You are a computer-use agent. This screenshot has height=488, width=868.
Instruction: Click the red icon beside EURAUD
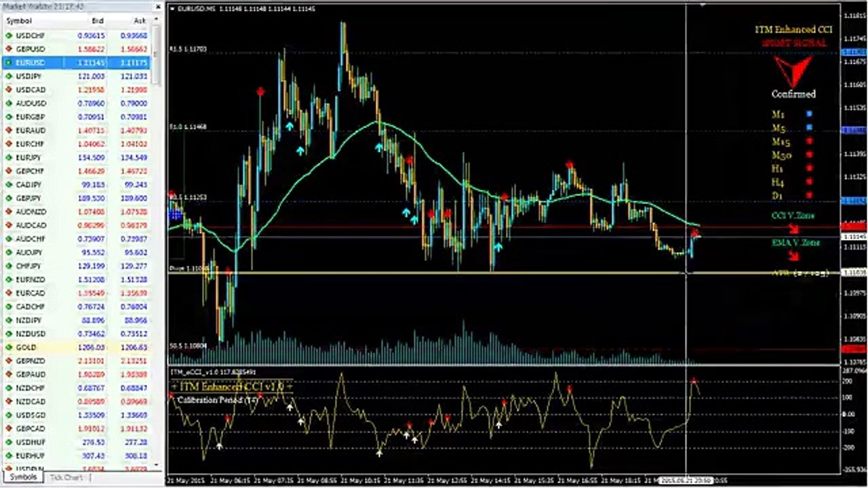coord(9,131)
